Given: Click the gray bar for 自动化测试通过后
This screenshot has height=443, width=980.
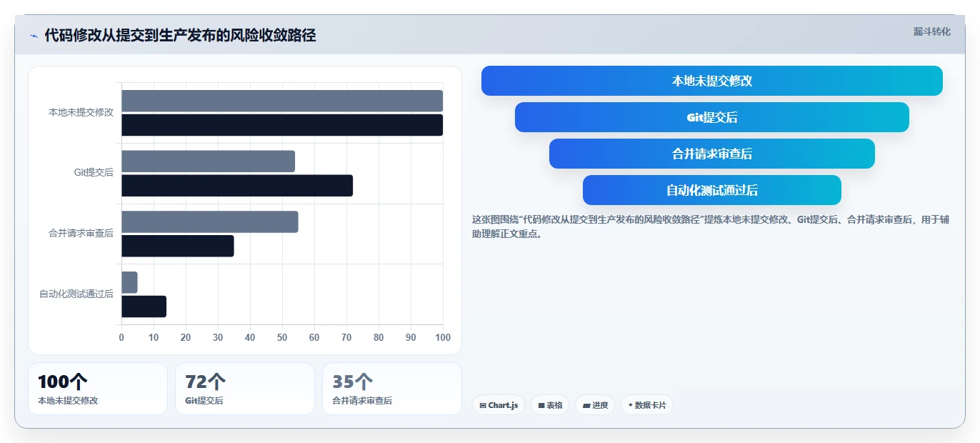Looking at the screenshot, I should pyautogui.click(x=129, y=282).
